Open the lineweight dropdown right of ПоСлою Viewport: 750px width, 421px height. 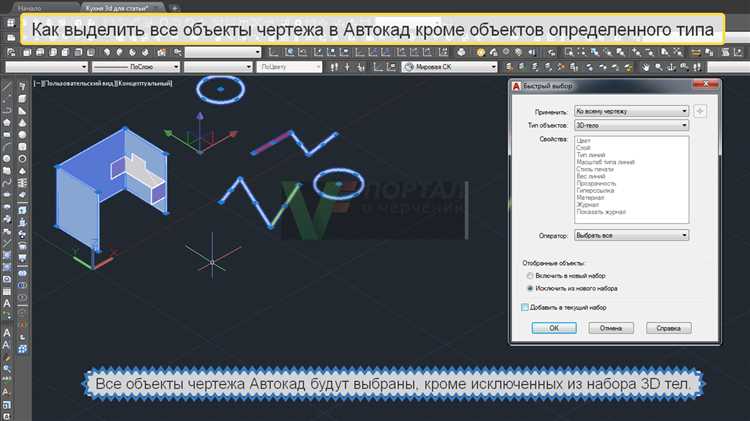tap(218, 67)
